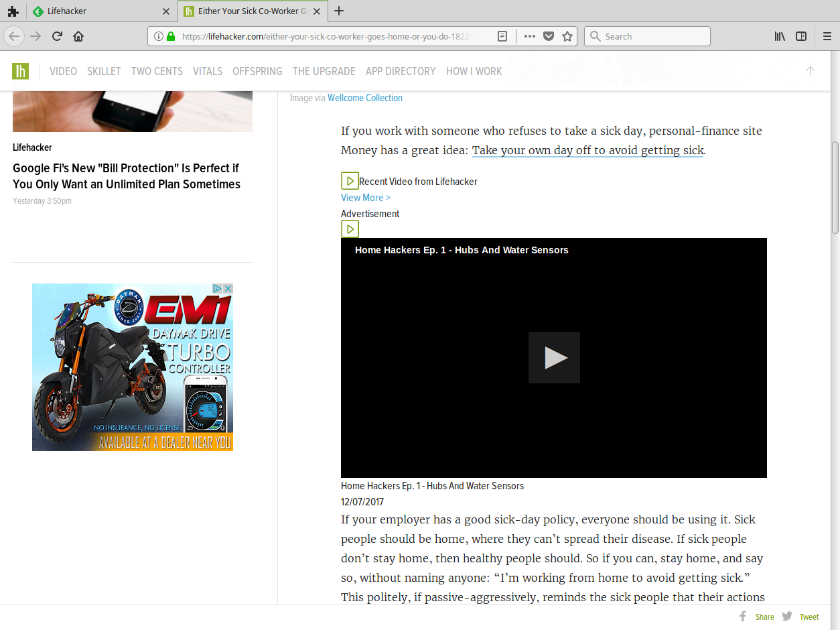Play the Home Hackers video
The image size is (840, 630).
pos(554,357)
